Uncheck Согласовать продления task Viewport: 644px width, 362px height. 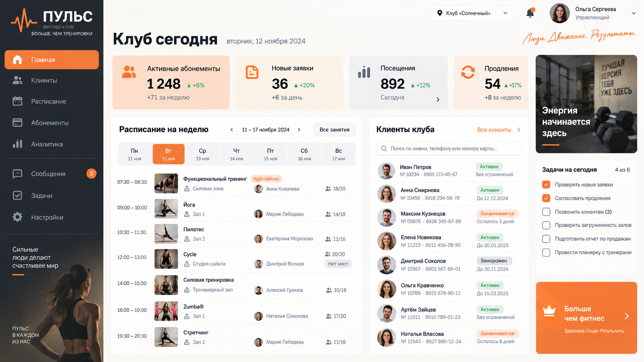pos(546,198)
